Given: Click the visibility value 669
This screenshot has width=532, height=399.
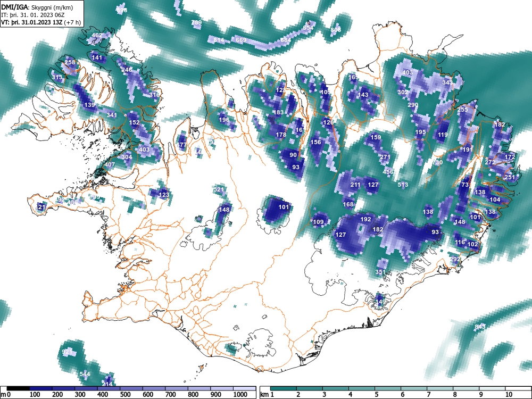Looking at the screenshot, I should click(241, 40).
